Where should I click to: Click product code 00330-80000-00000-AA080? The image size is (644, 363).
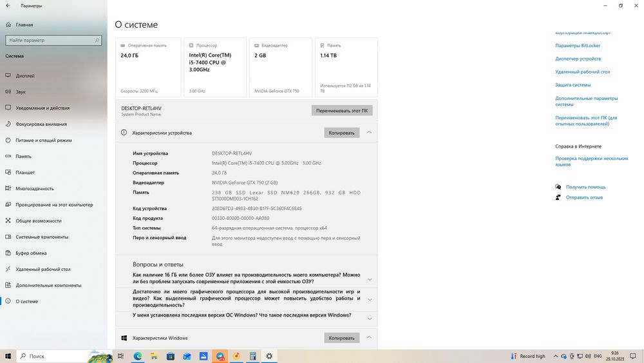pyautogui.click(x=241, y=219)
